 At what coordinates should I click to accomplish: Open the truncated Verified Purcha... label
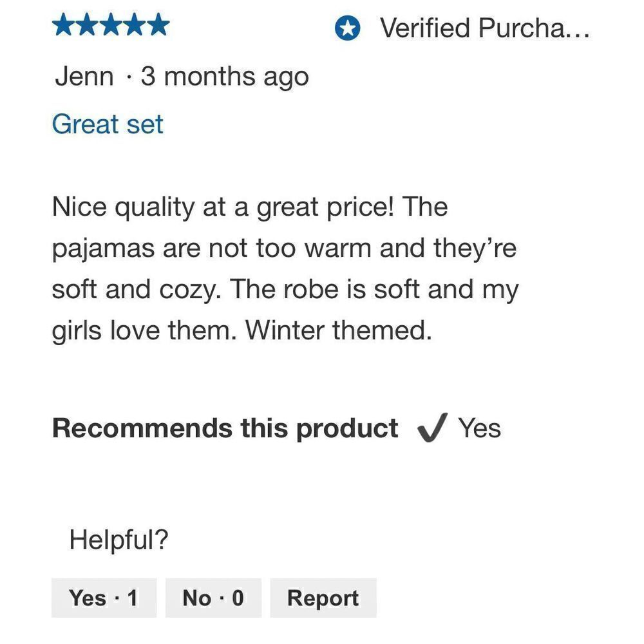point(485,28)
